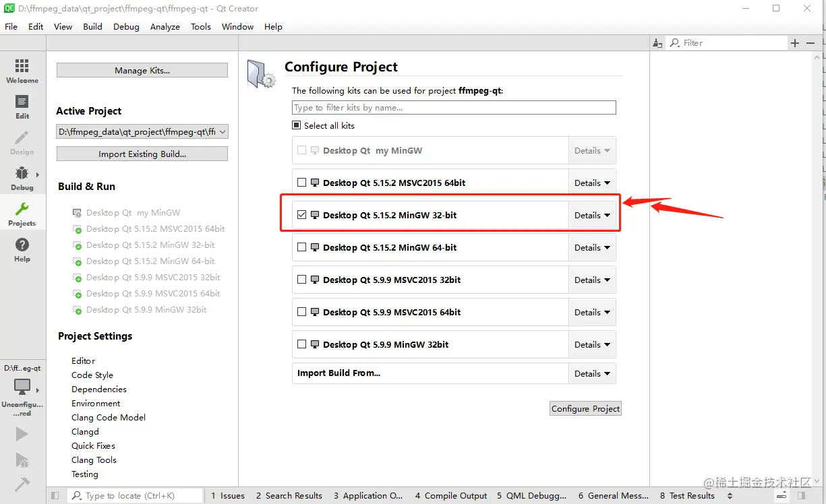
Task: Open the Compile Output pane
Action: click(451, 495)
